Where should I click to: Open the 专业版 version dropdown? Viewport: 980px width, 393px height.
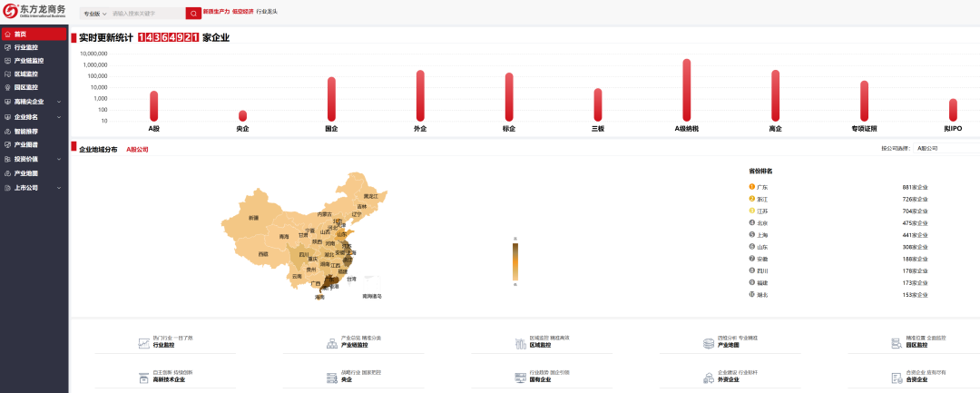click(x=94, y=14)
